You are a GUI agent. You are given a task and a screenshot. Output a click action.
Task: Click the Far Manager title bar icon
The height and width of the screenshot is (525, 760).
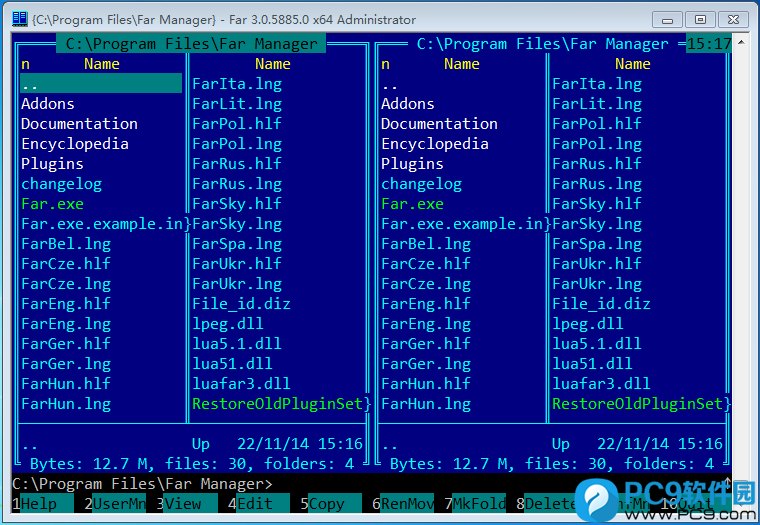click(20, 19)
